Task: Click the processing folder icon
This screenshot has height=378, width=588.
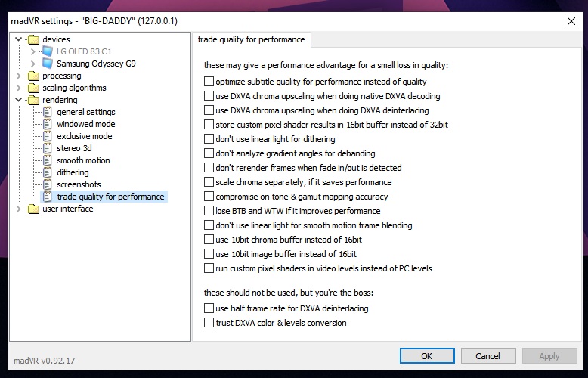Action: [x=33, y=76]
